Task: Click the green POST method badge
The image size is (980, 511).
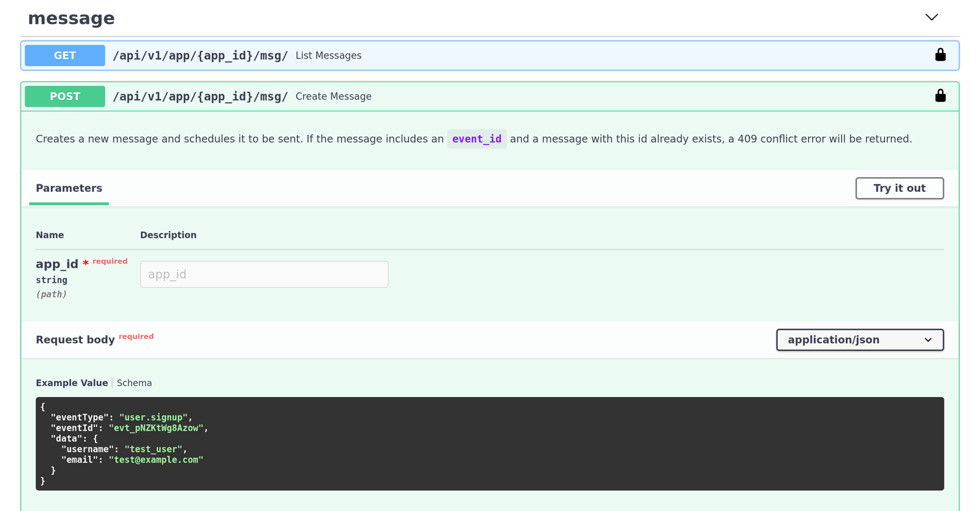Action: coord(65,97)
